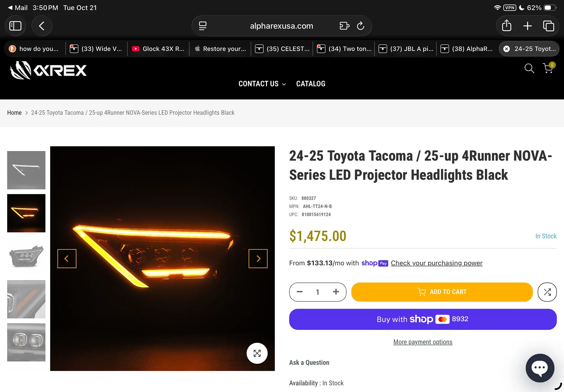Open the shopping cart
The image size is (564, 392).
tap(548, 68)
